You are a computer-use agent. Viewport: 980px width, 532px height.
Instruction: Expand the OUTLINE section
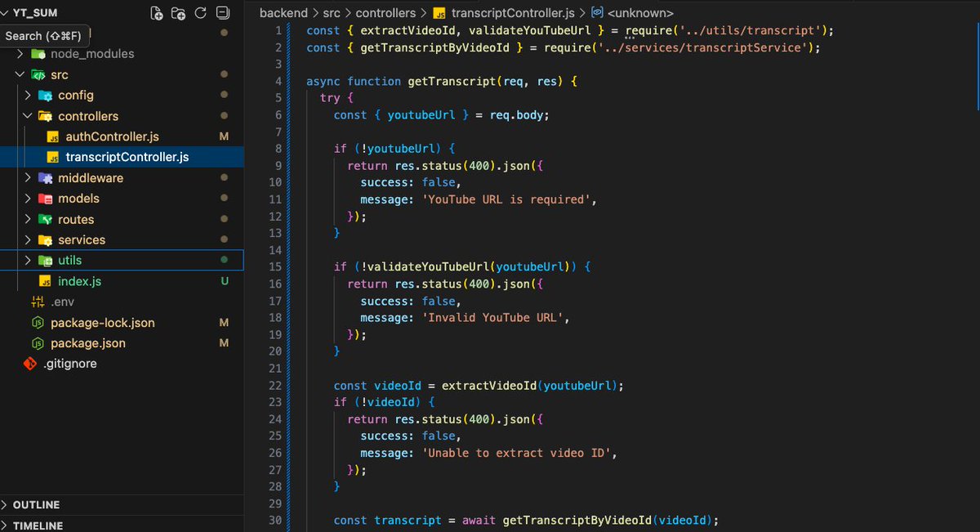coord(6,505)
